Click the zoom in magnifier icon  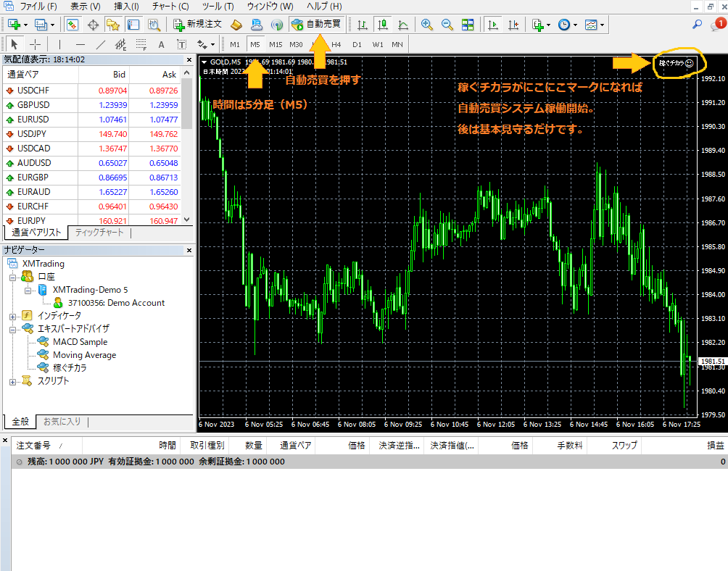427,24
